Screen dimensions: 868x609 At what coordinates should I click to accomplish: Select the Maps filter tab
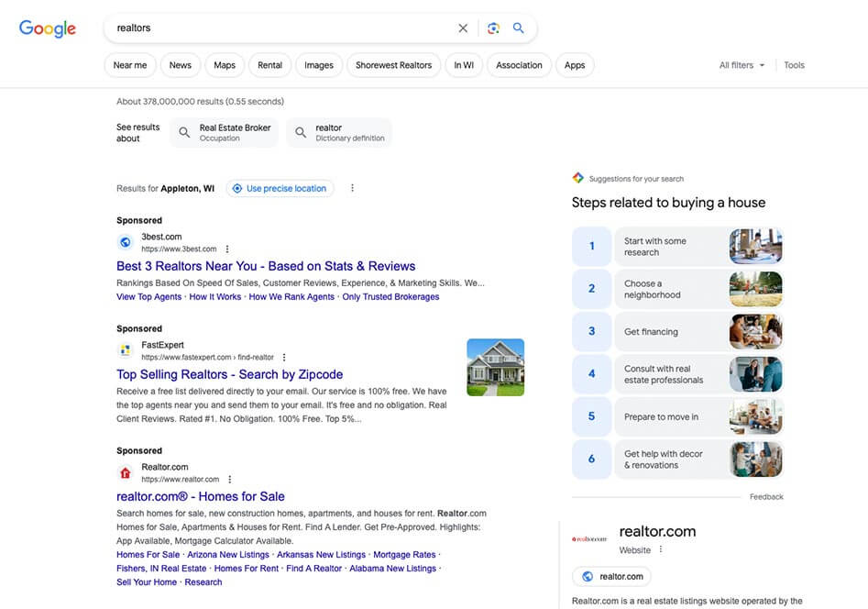[225, 65]
